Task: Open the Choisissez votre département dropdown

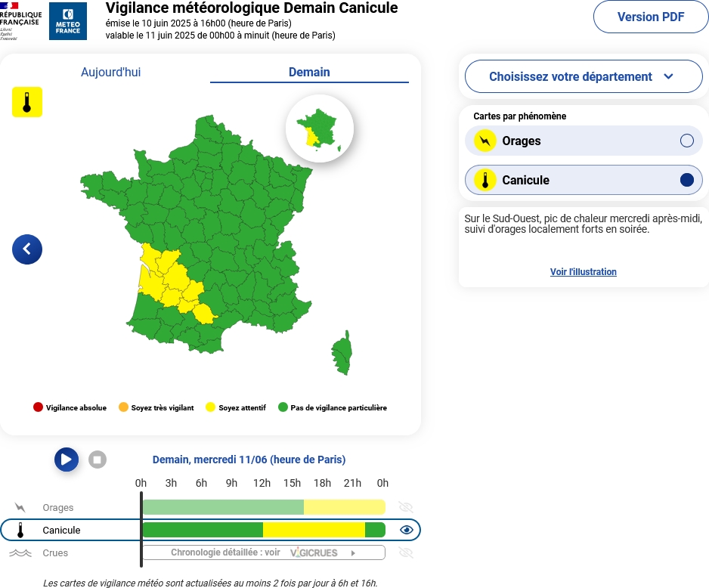Action: click(584, 76)
